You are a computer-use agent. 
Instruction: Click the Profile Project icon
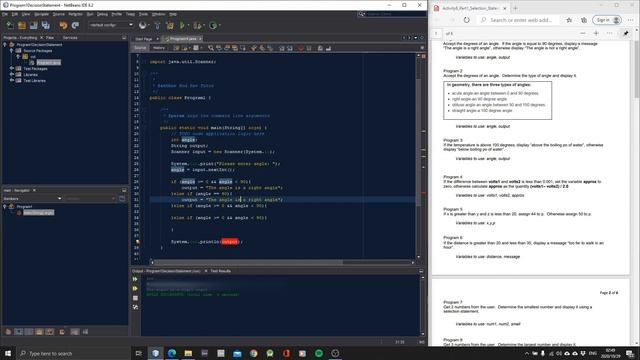[213, 25]
